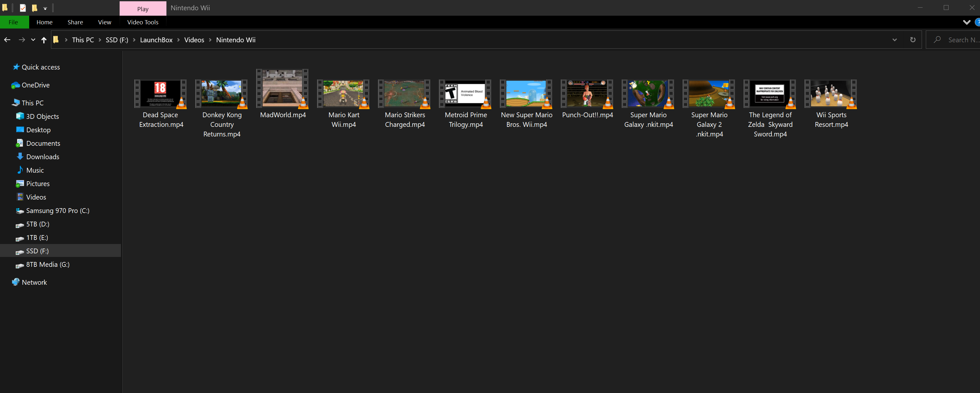This screenshot has width=980, height=393.
Task: Select the Dead Space Extraction.mp4 video thumbnail
Action: (161, 94)
